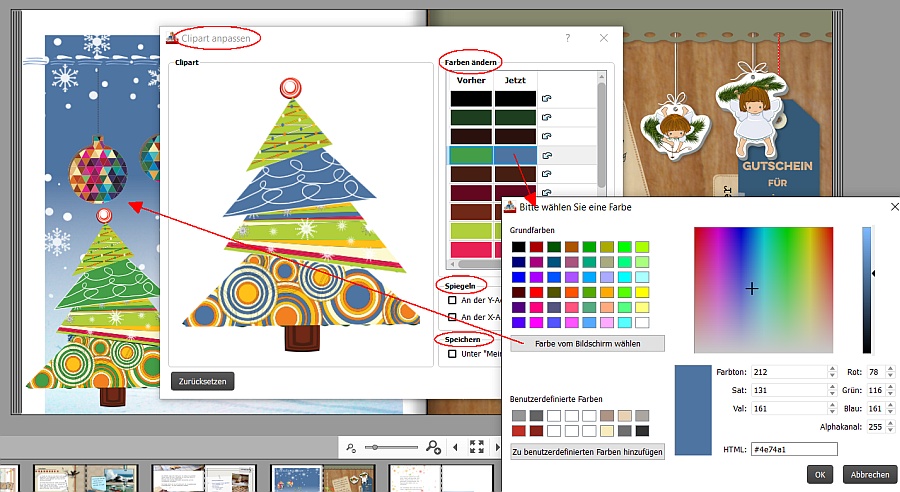
Task: Close the Clipart anpassen dialog
Action: (604, 38)
